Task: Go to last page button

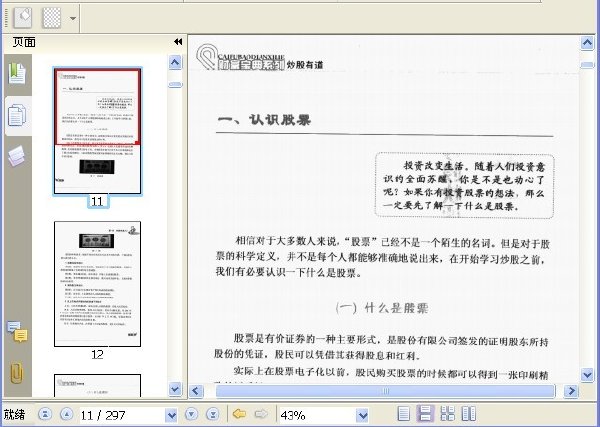Action: (213, 414)
